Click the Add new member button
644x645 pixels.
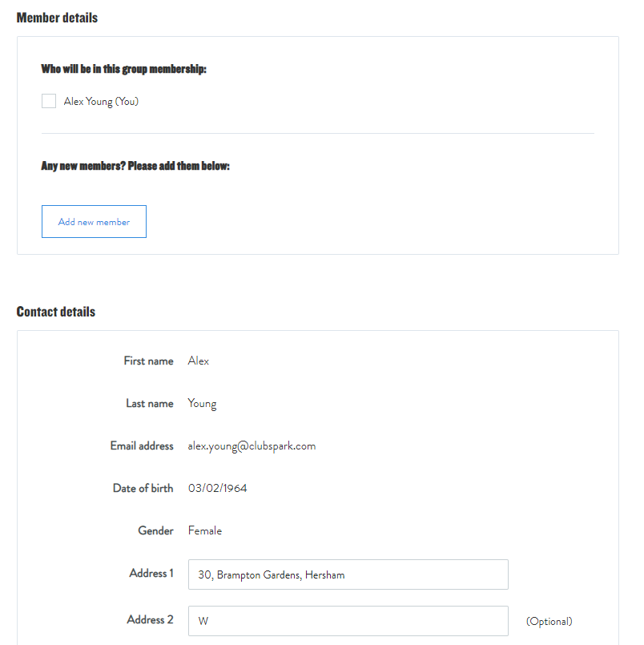[x=94, y=222]
